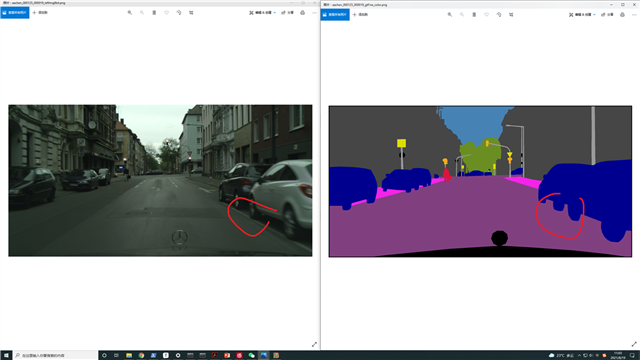This screenshot has height=360, width=640.
Task: Zoom in on the segmentation map image
Action: 450,15
